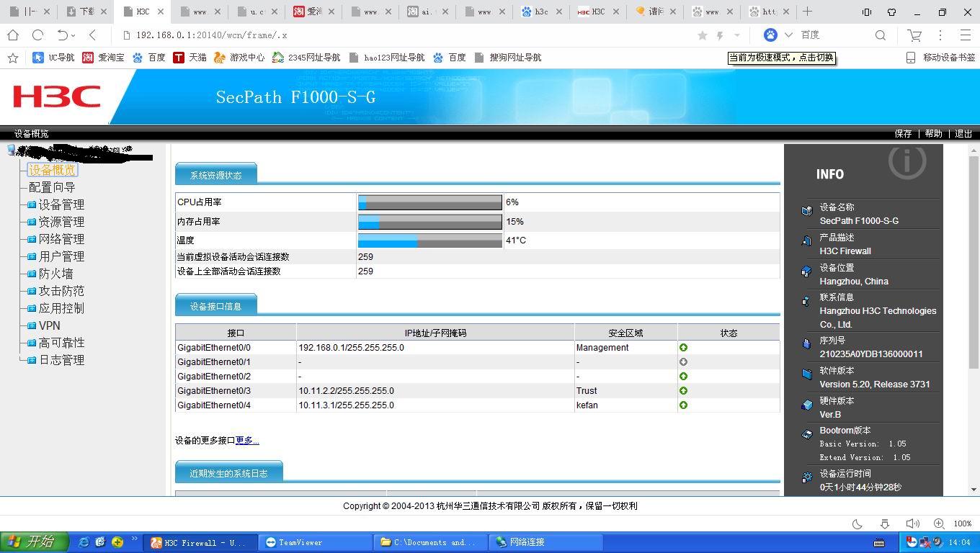Viewport: 980px width, 553px height.
Task: Switch to 网络连接 window in taskbar
Action: [545, 542]
